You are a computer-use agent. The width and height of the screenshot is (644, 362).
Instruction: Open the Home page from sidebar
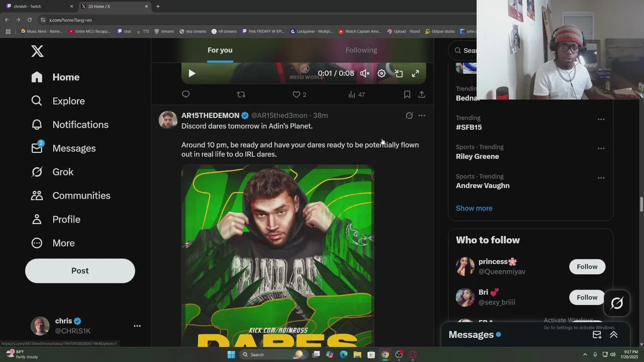pyautogui.click(x=55, y=77)
